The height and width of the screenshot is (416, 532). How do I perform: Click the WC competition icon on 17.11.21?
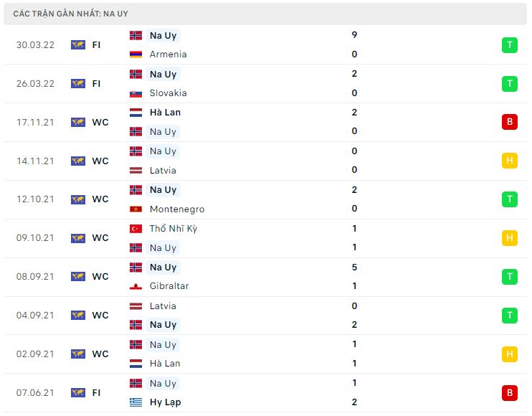click(78, 122)
